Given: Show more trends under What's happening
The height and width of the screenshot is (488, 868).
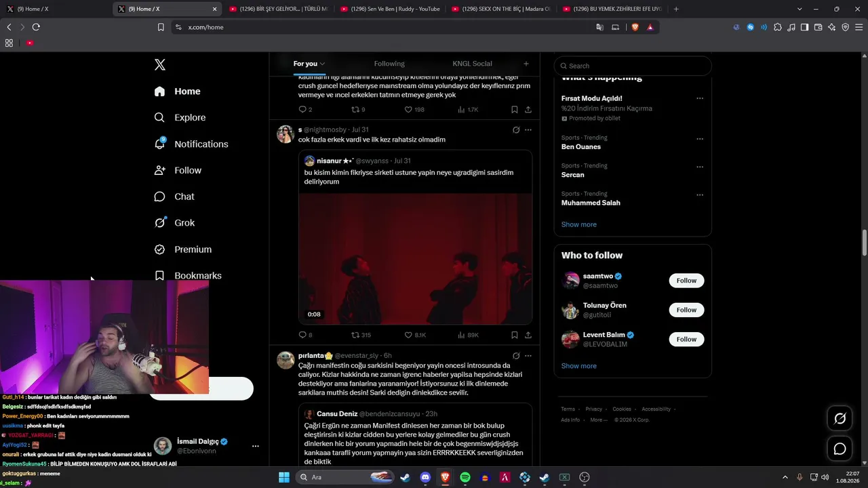Looking at the screenshot, I should point(579,224).
